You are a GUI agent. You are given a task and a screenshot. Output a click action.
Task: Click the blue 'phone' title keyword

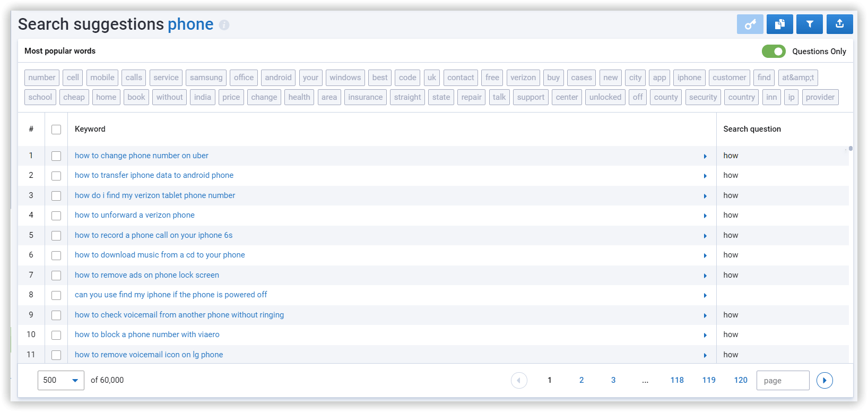pyautogui.click(x=190, y=24)
